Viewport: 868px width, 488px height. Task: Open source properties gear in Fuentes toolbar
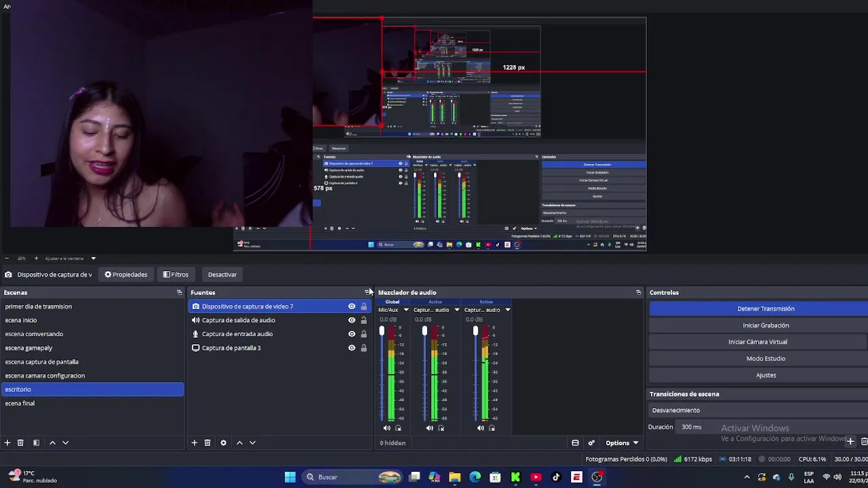pos(223,443)
